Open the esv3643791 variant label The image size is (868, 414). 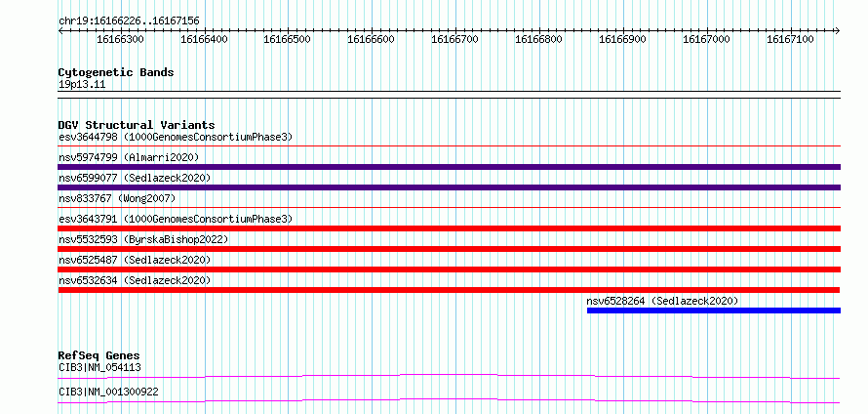point(176,219)
